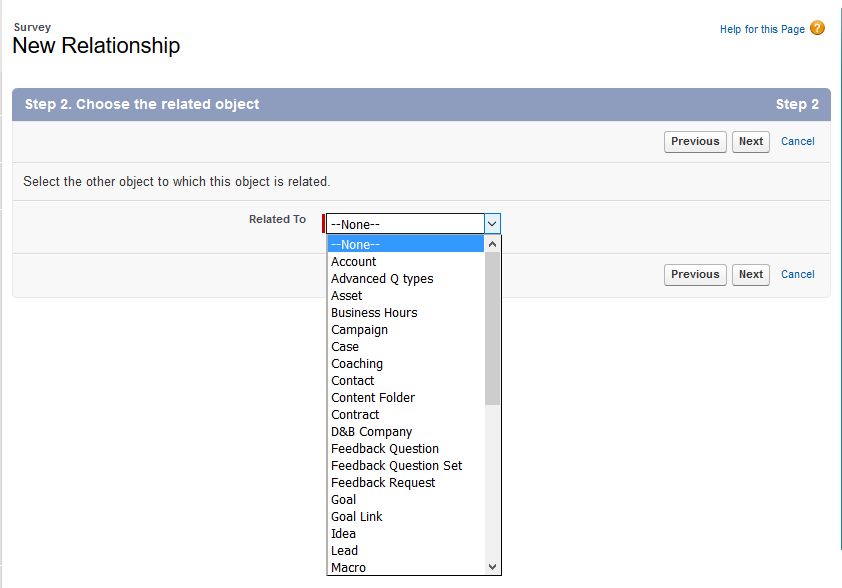Image resolution: width=842 pixels, height=588 pixels.
Task: Select the Goal Link option
Action: pyautogui.click(x=356, y=517)
